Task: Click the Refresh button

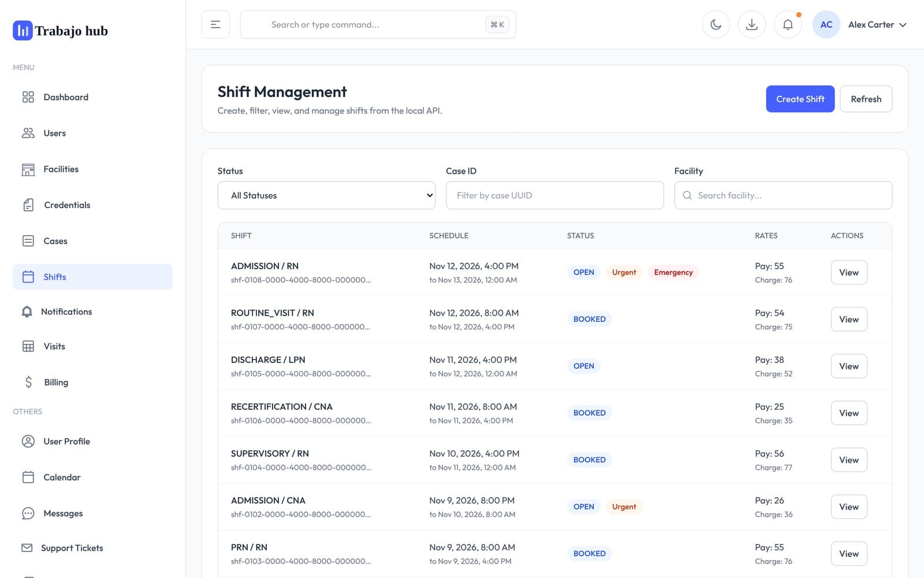Action: coord(866,99)
